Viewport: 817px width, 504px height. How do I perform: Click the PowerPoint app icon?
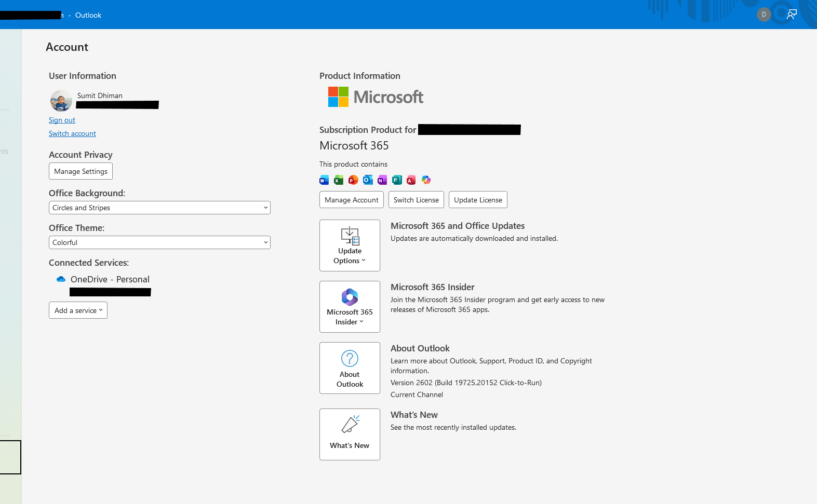353,180
